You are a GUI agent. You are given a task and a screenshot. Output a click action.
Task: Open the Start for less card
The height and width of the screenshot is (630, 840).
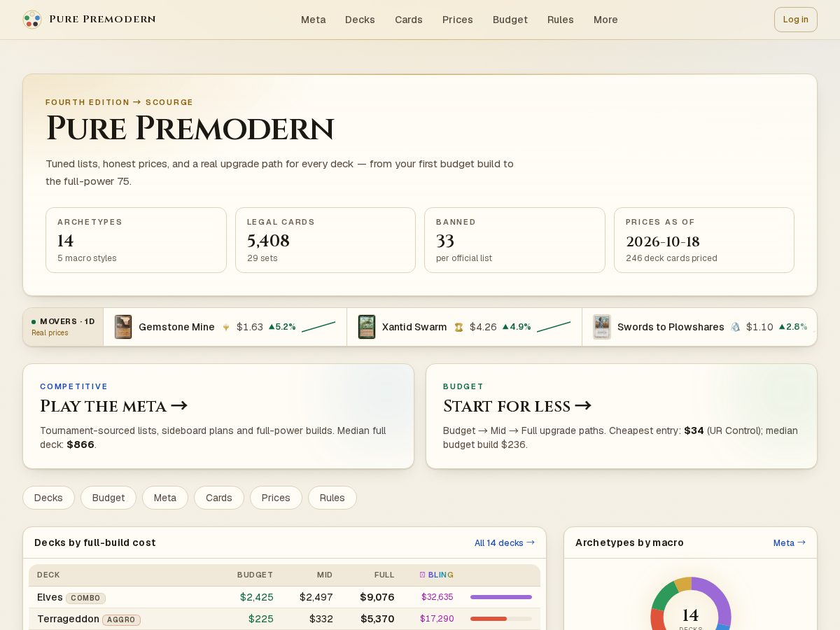click(622, 416)
